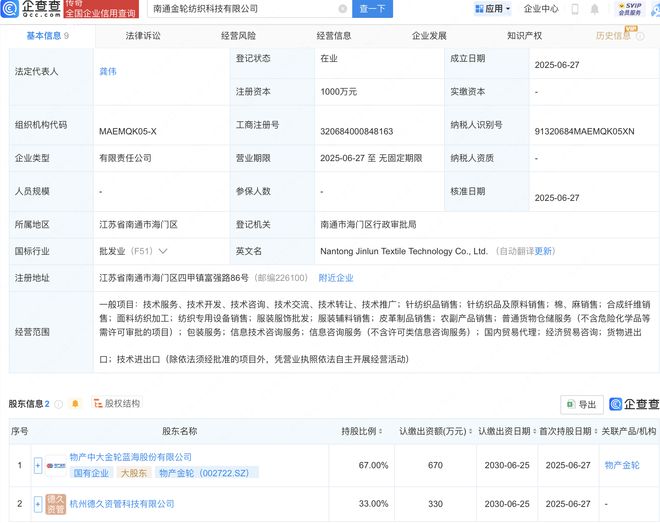The height and width of the screenshot is (523, 660).
Task: Switch to the 历史信息 tab
Action: click(613, 36)
